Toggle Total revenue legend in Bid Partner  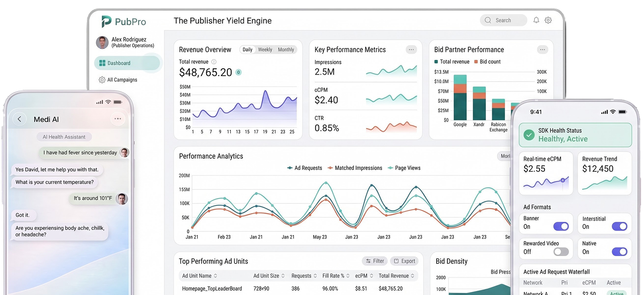tap(452, 62)
